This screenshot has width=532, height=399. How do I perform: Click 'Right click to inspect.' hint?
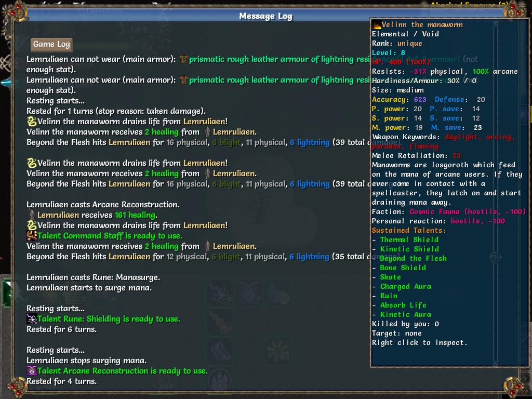coord(419,343)
